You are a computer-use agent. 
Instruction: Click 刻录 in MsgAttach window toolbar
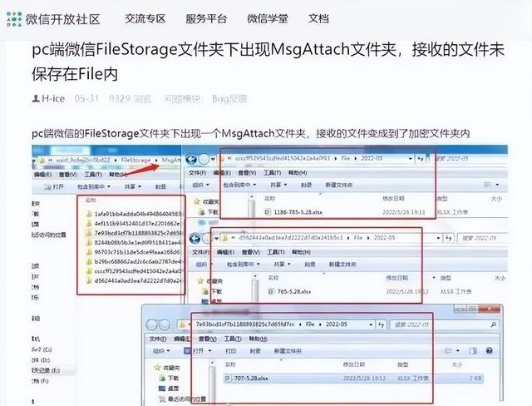(x=160, y=186)
